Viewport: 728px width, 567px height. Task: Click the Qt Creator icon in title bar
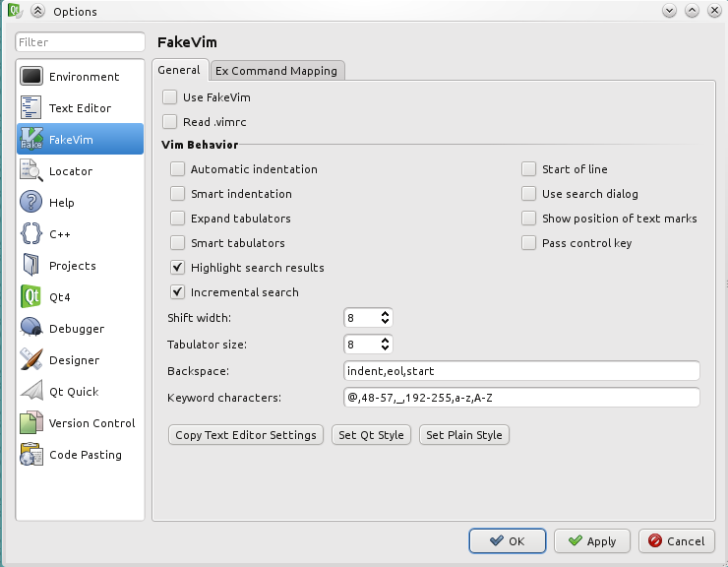point(15,11)
